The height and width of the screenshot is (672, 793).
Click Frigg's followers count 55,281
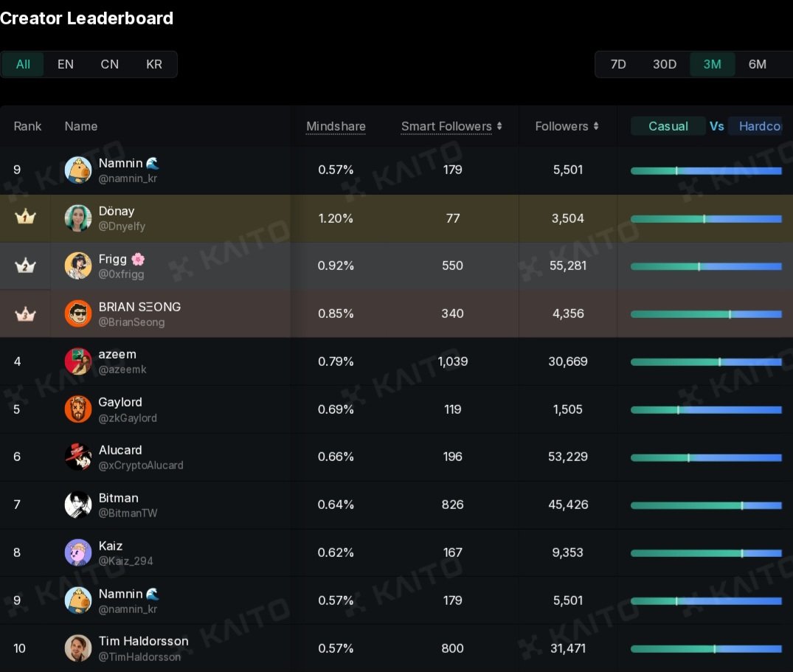click(568, 266)
